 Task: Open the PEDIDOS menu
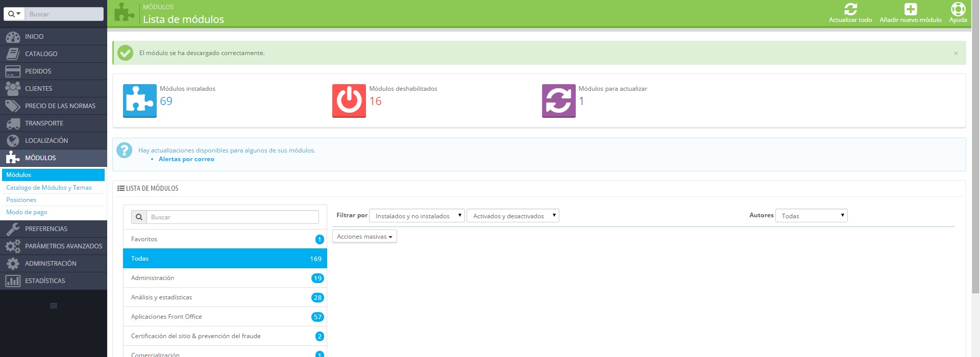(54, 71)
